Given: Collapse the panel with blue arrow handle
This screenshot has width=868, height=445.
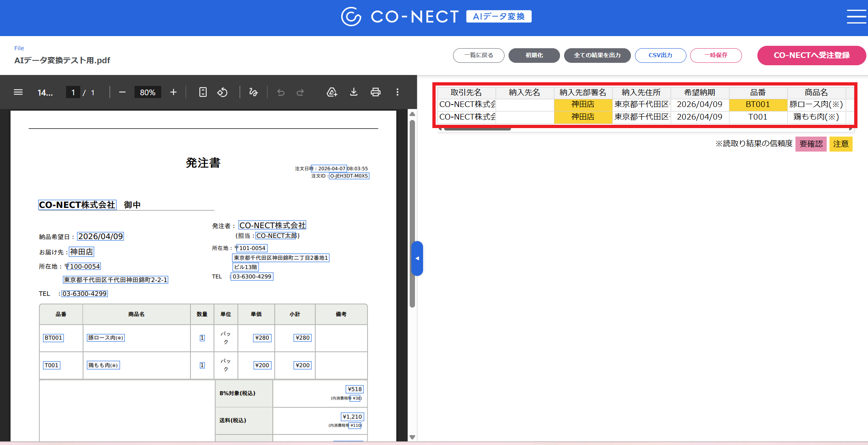Looking at the screenshot, I should [417, 258].
